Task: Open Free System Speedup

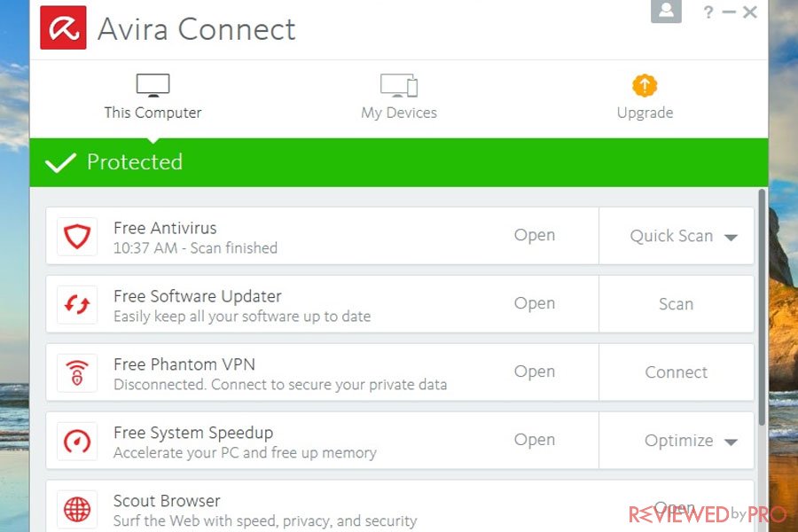Action: [x=535, y=440]
